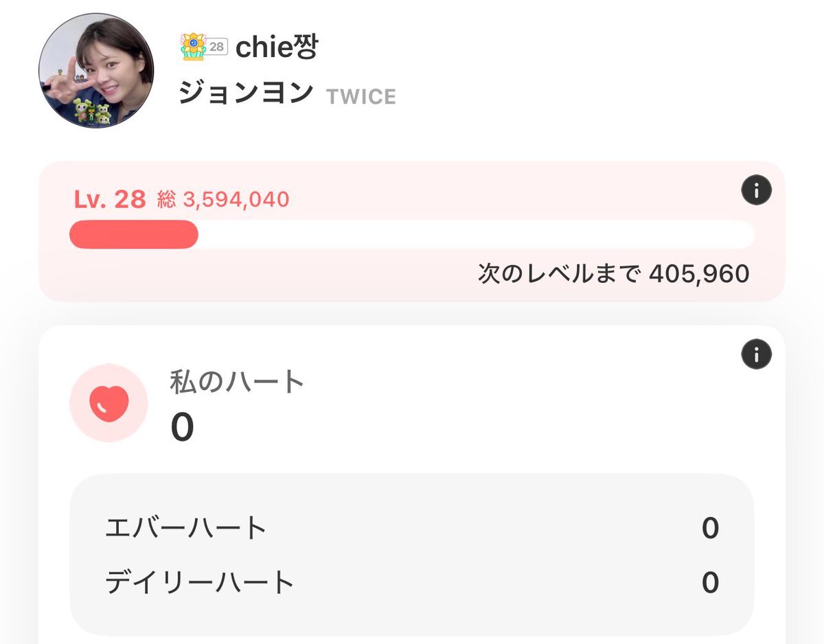Viewport: 824px width, 644px height.
Task: Open the デイリーハート row label
Action: [x=200, y=582]
